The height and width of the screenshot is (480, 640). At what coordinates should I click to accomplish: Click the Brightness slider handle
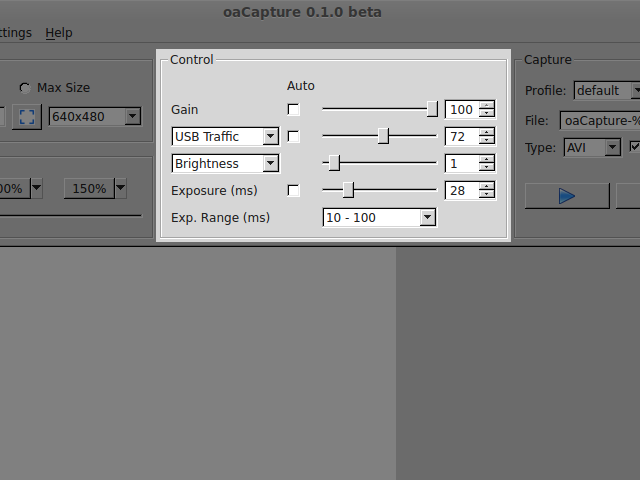point(334,163)
